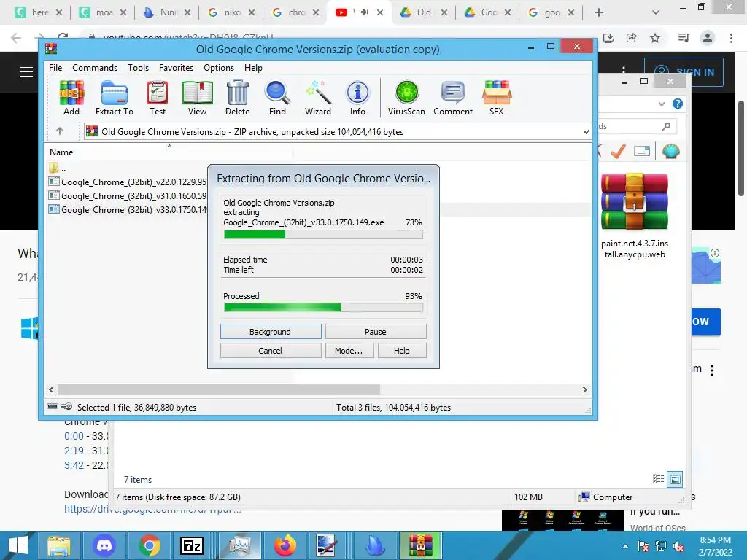Click the Explorer search magnifier icon

point(667,126)
